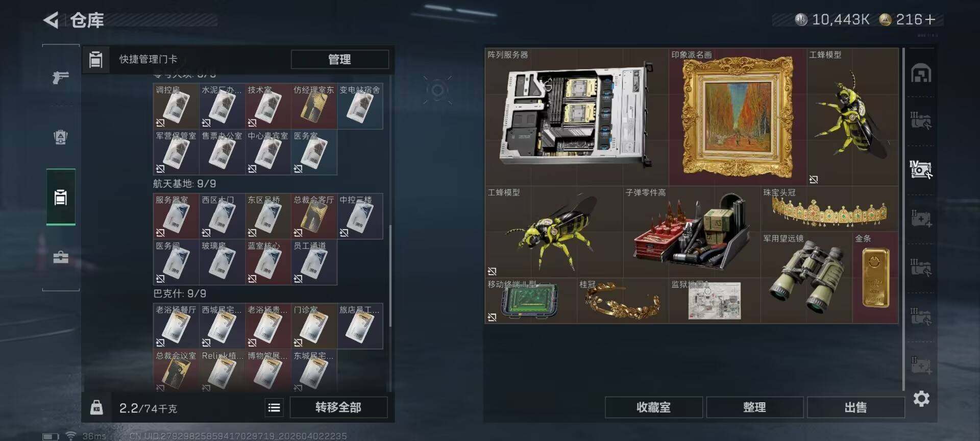Open the settings gear at bottom right

[x=921, y=399]
